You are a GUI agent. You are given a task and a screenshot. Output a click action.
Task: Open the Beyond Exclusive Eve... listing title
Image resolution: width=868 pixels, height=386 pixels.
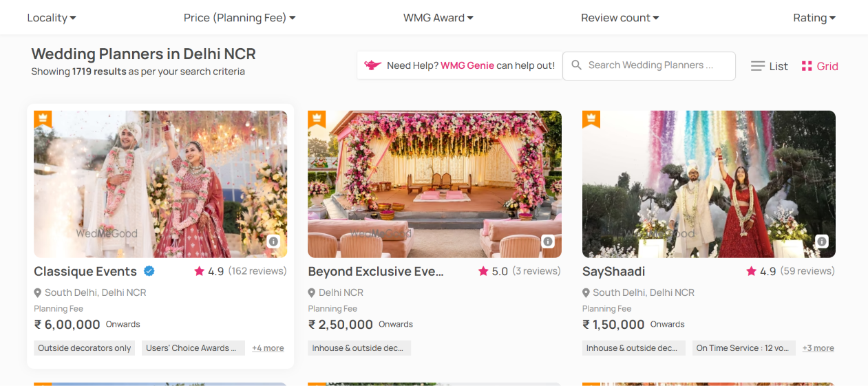(x=376, y=271)
